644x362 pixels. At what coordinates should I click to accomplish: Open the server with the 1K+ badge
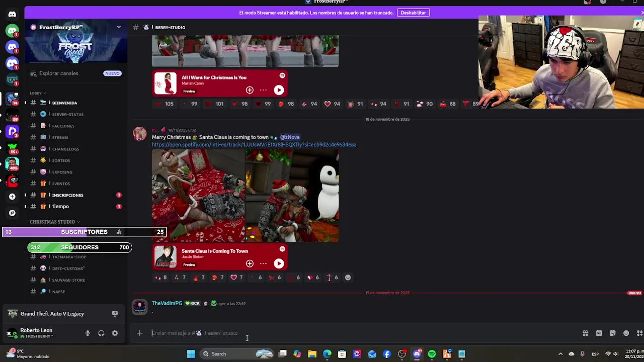coord(12,148)
